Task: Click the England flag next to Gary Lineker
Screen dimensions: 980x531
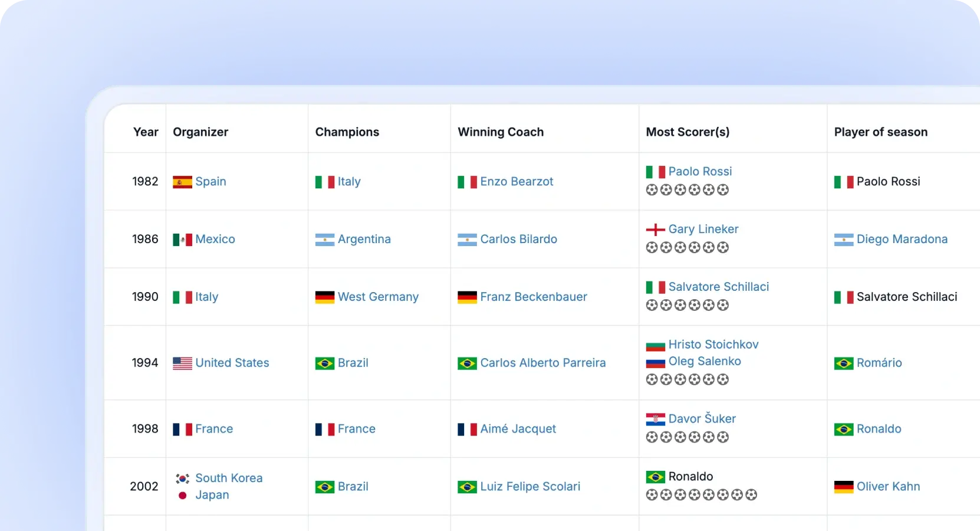Action: coord(655,229)
